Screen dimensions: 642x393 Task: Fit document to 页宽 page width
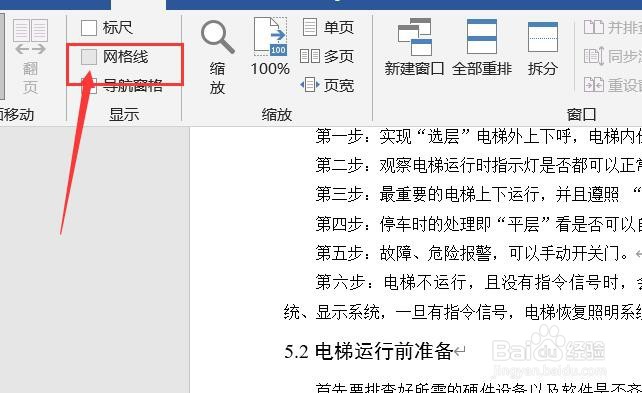(327, 85)
